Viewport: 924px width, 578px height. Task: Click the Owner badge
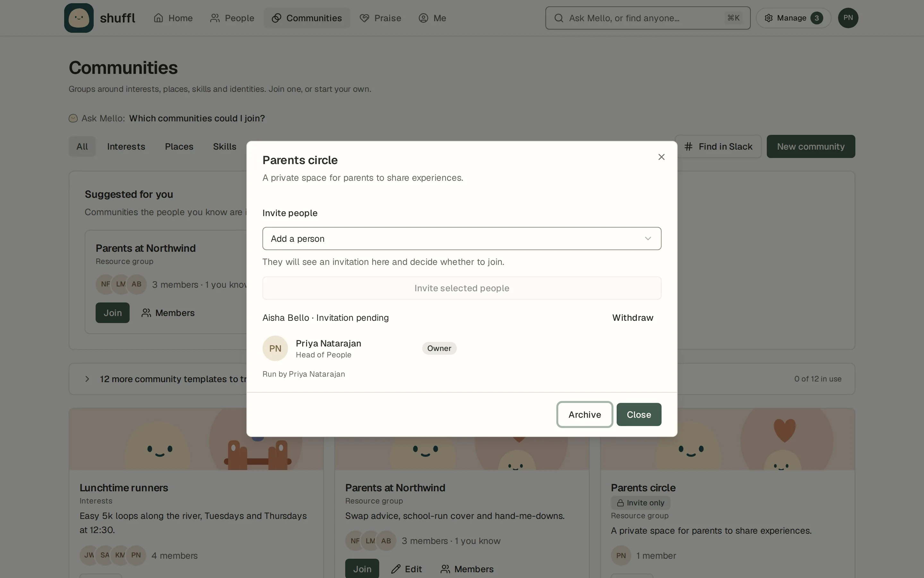439,348
